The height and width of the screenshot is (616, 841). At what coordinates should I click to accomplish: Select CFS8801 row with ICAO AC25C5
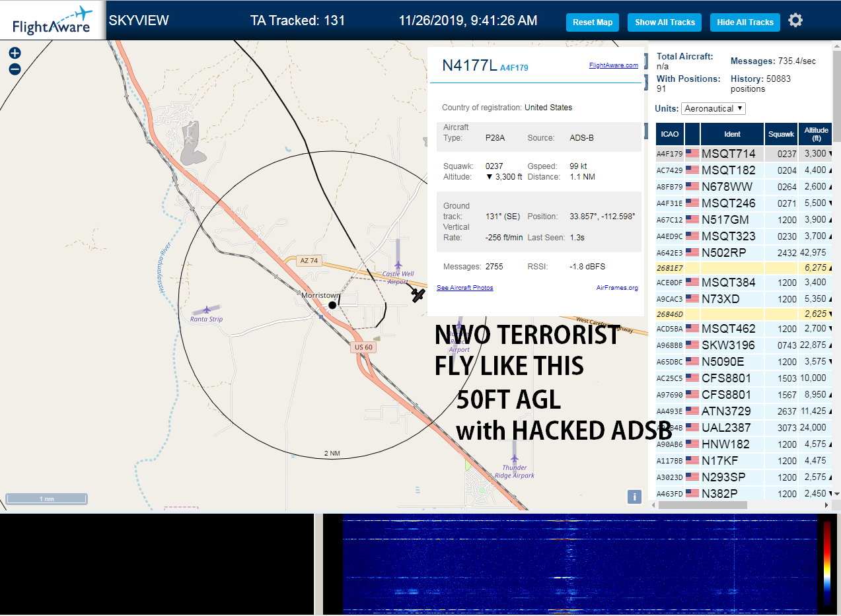(x=744, y=378)
